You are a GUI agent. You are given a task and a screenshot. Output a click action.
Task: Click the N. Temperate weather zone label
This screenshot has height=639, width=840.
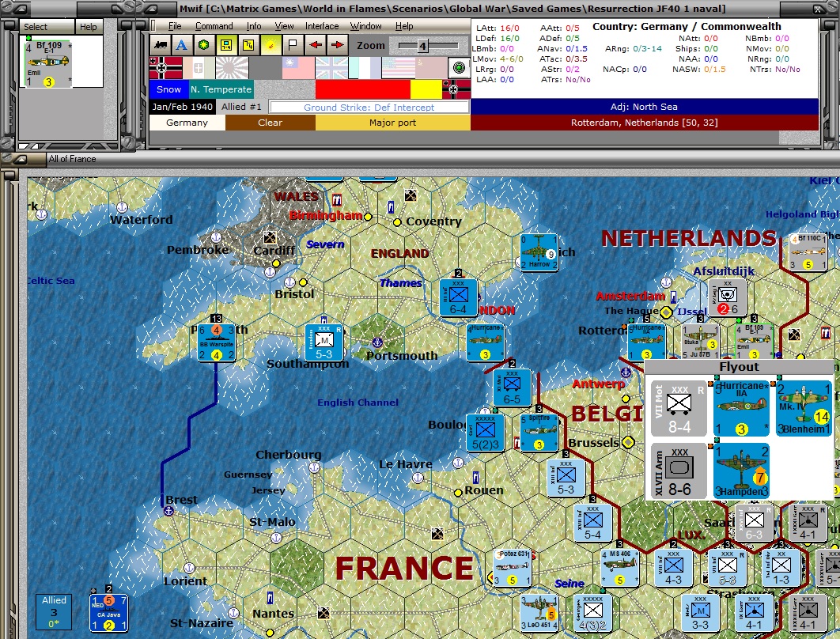[x=221, y=89]
